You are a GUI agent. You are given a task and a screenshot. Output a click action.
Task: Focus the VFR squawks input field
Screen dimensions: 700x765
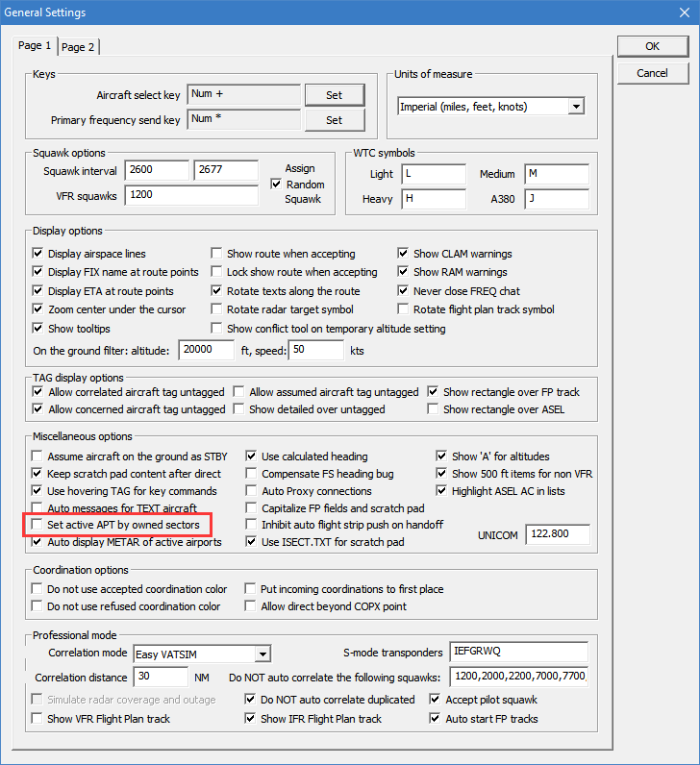[x=190, y=195]
